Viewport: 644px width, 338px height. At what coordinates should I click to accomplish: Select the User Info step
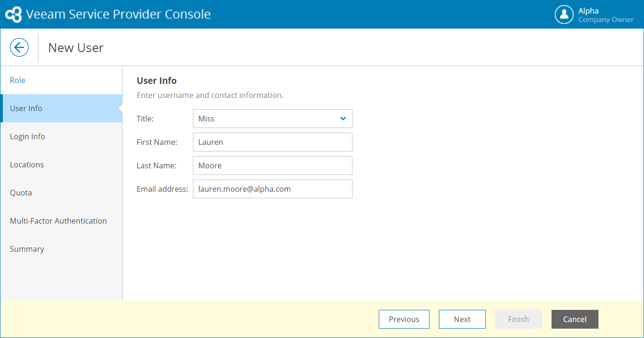26,108
